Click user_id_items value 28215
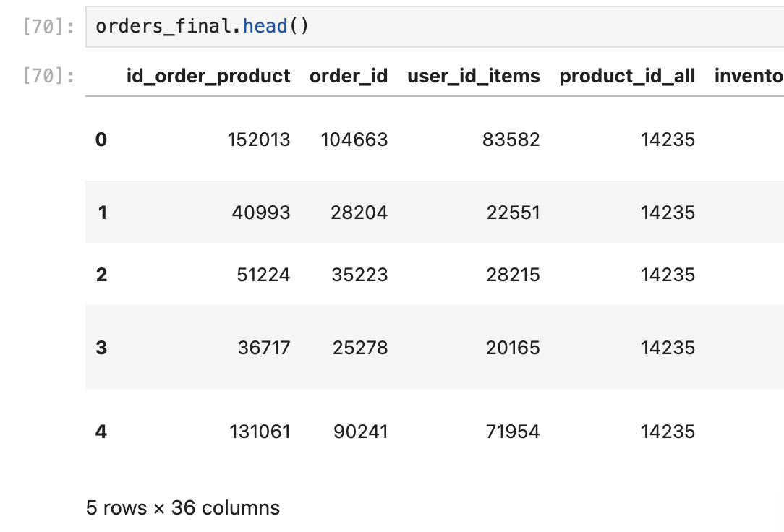 coord(512,275)
